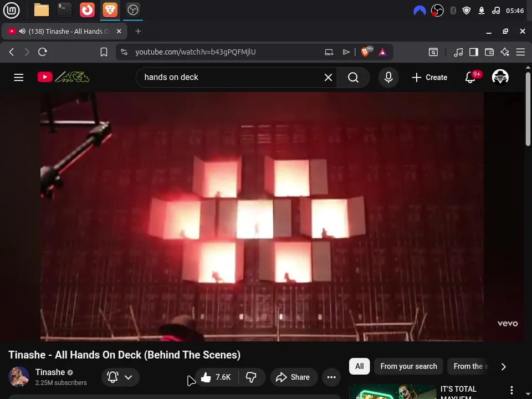
Task: Select the All filter chip
Action: [x=359, y=366]
